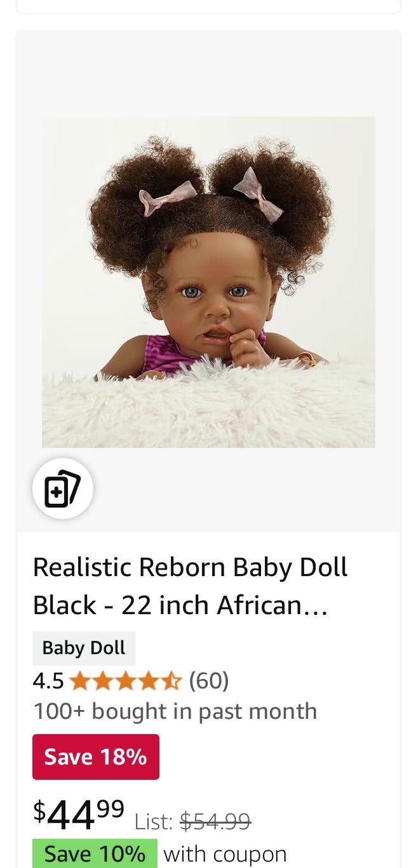This screenshot has width=409, height=868.
Task: Click the struck-through $54.99 list price
Action: coord(215,822)
